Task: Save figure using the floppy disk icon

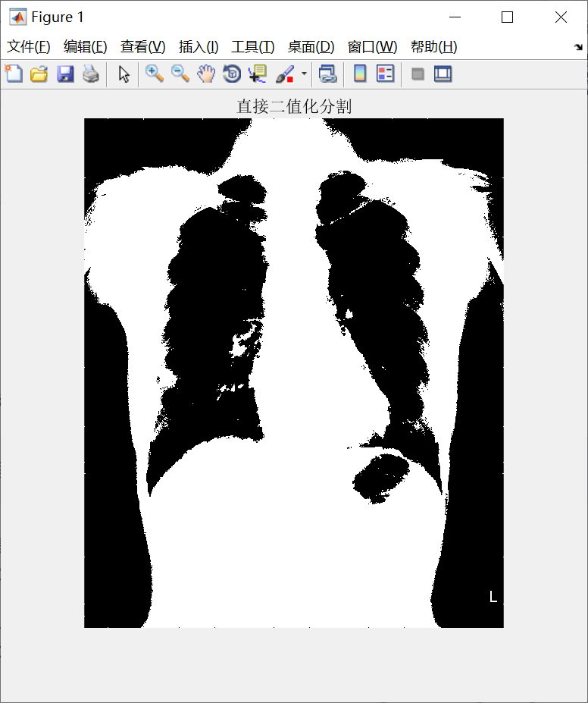Action: pos(65,74)
